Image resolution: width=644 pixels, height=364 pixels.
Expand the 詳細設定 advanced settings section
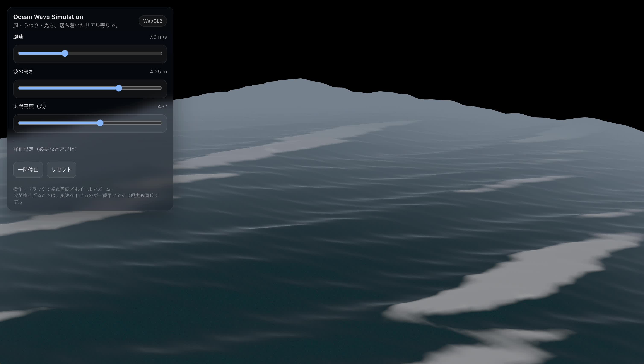coord(45,149)
